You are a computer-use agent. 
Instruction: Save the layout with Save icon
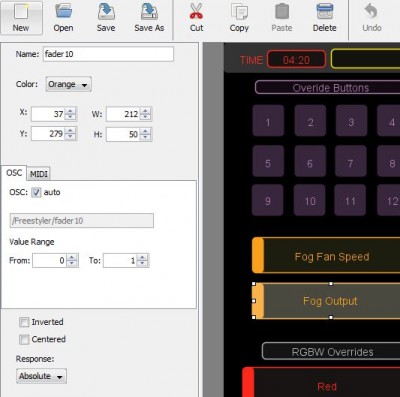pos(106,17)
